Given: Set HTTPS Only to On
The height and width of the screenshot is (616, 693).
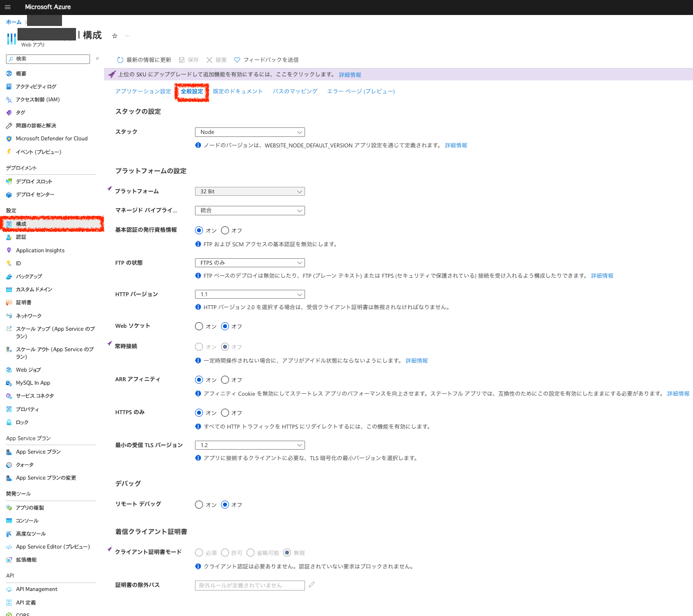Looking at the screenshot, I should (x=199, y=413).
